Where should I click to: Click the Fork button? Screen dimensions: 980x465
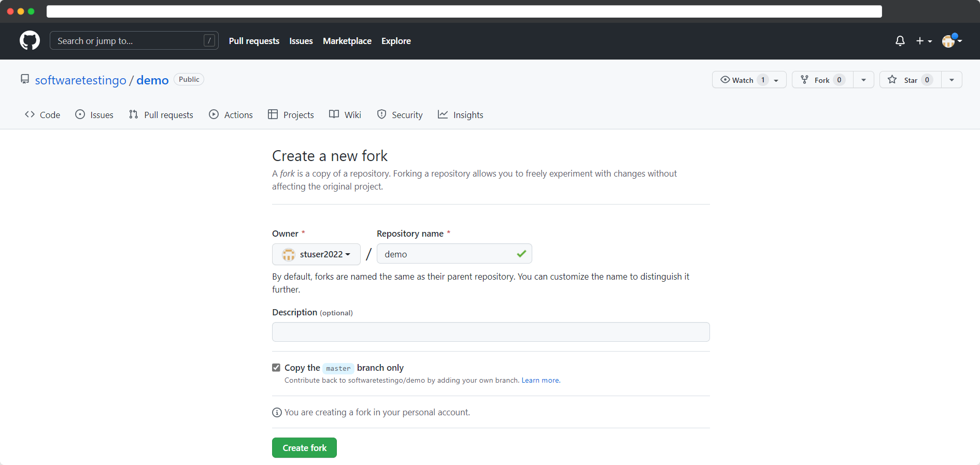822,80
